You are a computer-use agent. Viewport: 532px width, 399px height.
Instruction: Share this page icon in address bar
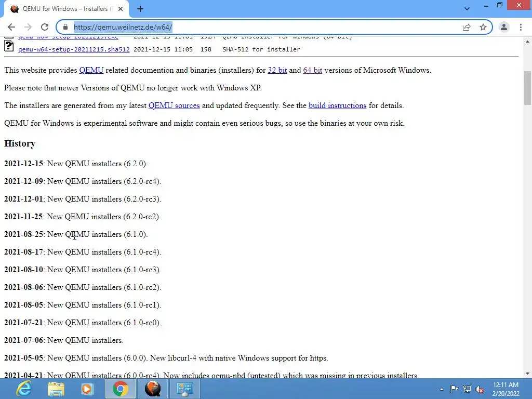pyautogui.click(x=467, y=27)
